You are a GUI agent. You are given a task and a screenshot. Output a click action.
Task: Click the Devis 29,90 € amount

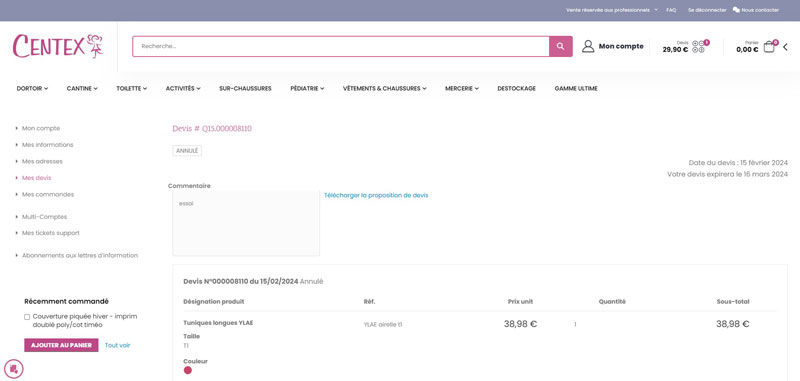tap(675, 49)
